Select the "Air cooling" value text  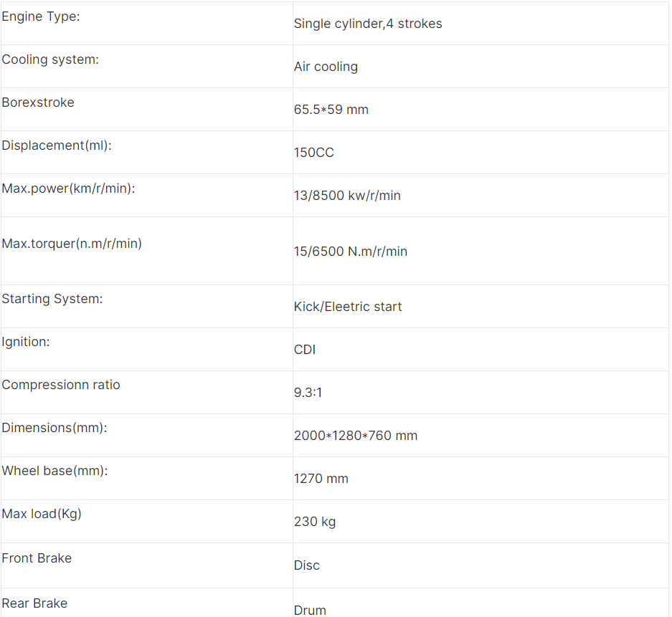pyautogui.click(x=326, y=67)
